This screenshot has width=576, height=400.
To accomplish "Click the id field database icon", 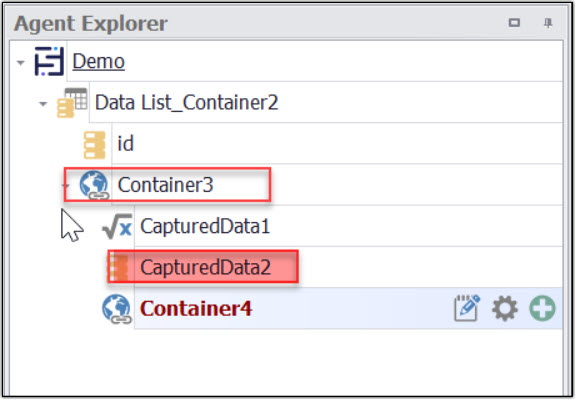I will 94,145.
